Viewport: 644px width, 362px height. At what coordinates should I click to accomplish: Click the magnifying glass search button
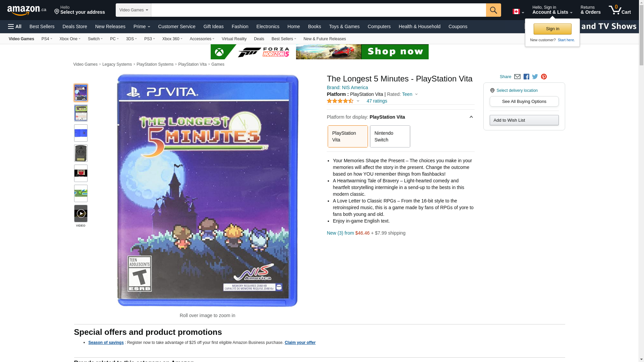click(x=493, y=10)
